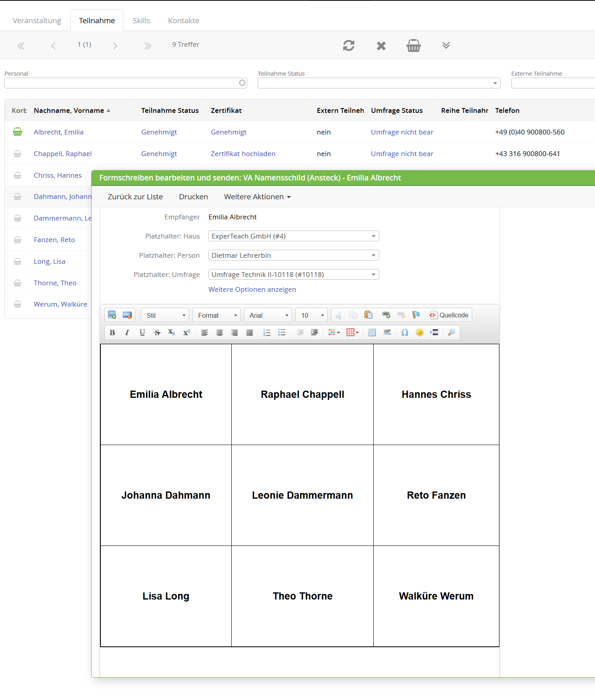Screen dimensions: 595x700
Task: Toggle basket for Dahmann row
Action: pos(18,197)
